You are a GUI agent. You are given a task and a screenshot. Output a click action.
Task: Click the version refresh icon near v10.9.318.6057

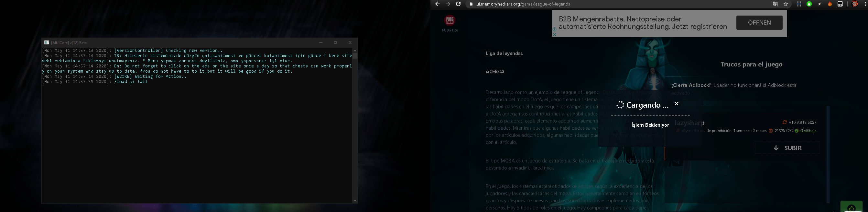coord(785,122)
